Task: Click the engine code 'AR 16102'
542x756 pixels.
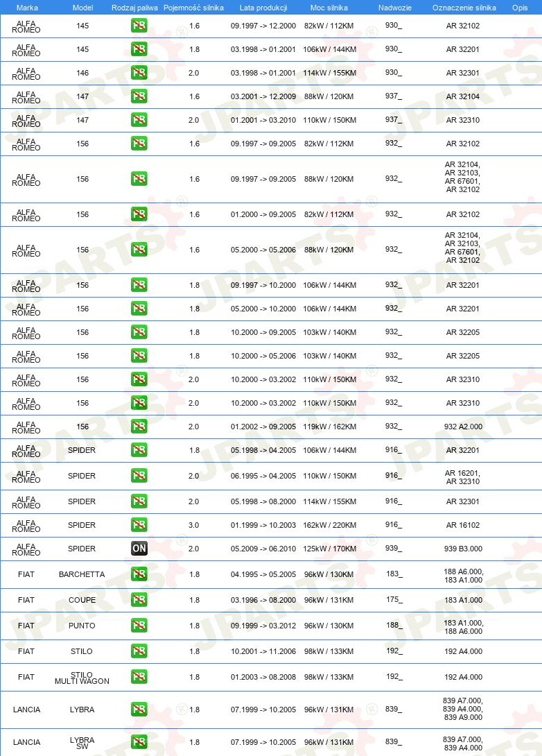Action: (463, 525)
